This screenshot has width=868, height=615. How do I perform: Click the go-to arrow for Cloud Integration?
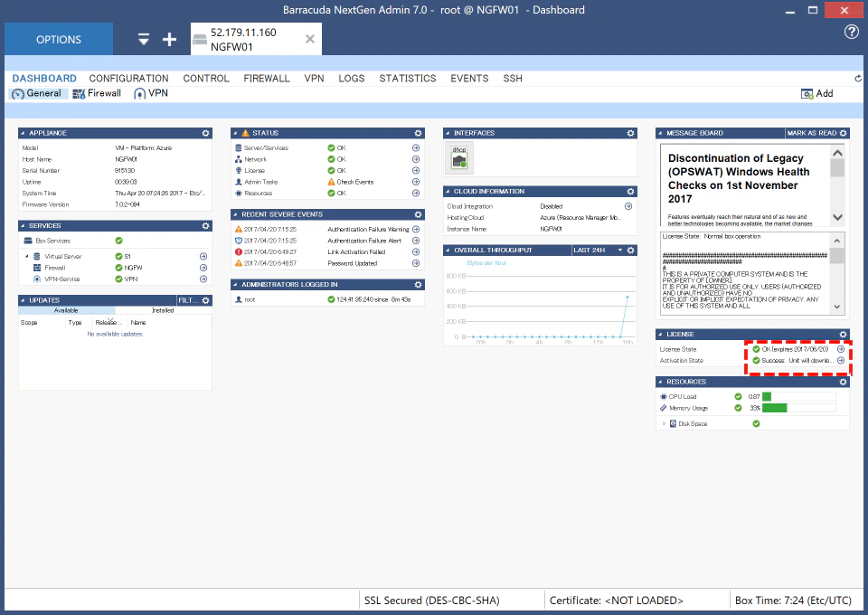coord(628,206)
